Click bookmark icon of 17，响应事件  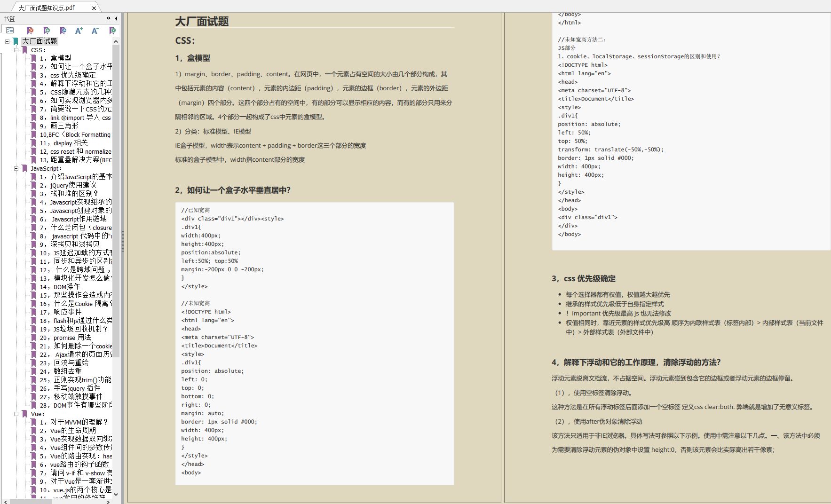(x=33, y=312)
